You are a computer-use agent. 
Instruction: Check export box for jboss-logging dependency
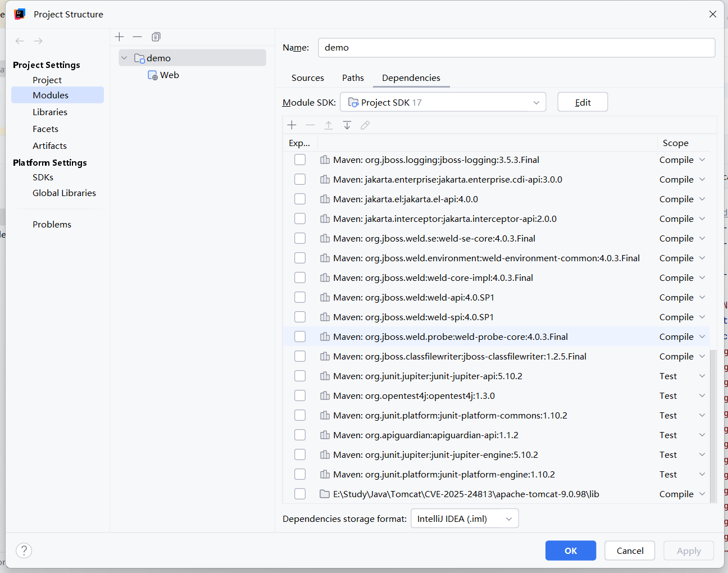pyautogui.click(x=300, y=160)
